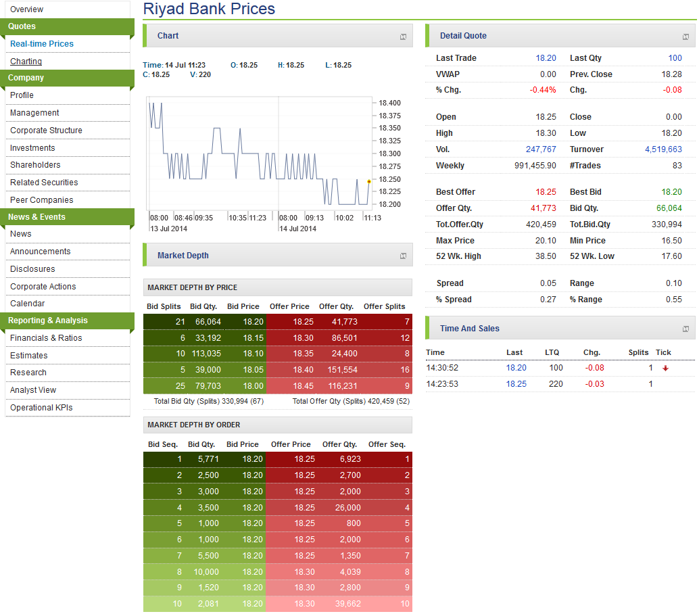Click the "Riyad Bank Prices" page title
Viewport: 699px width, 616px height.
209,9
